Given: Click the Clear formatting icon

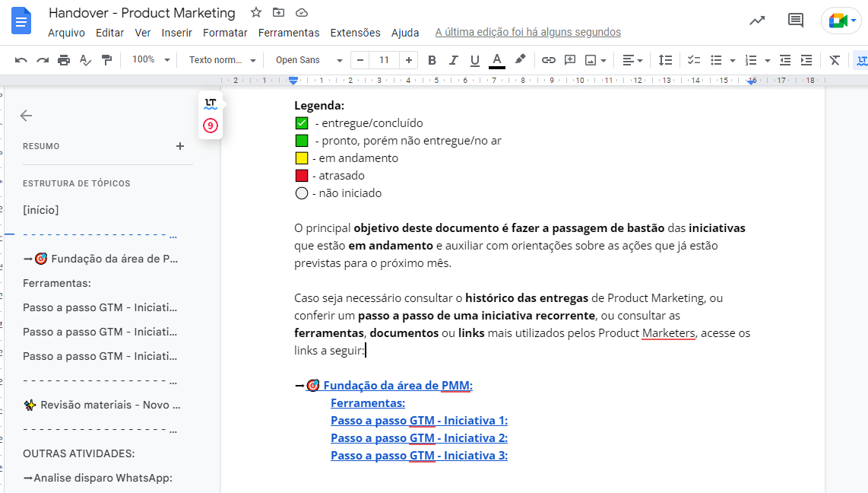Looking at the screenshot, I should 834,59.
